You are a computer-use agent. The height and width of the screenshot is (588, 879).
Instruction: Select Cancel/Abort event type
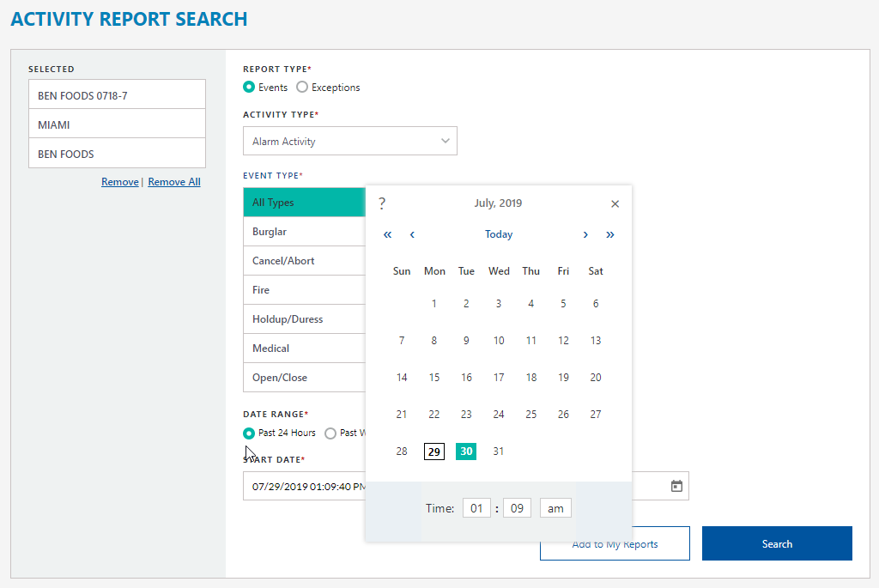tap(305, 261)
